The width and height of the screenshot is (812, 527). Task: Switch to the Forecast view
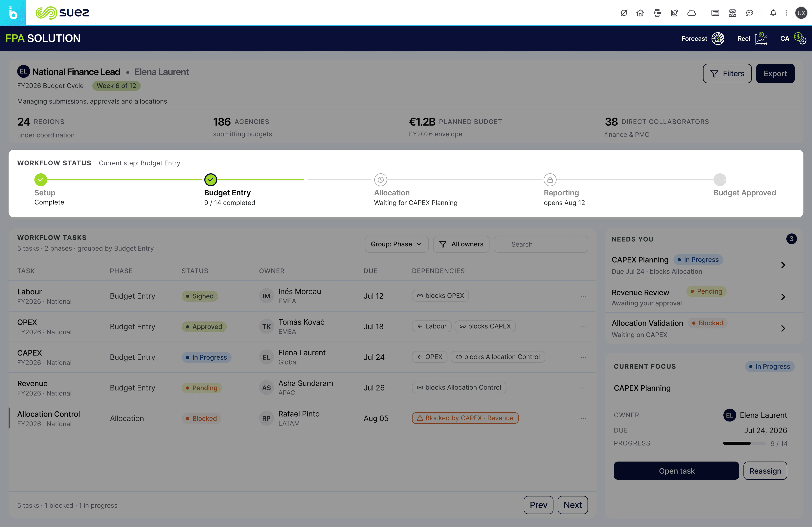(703, 38)
